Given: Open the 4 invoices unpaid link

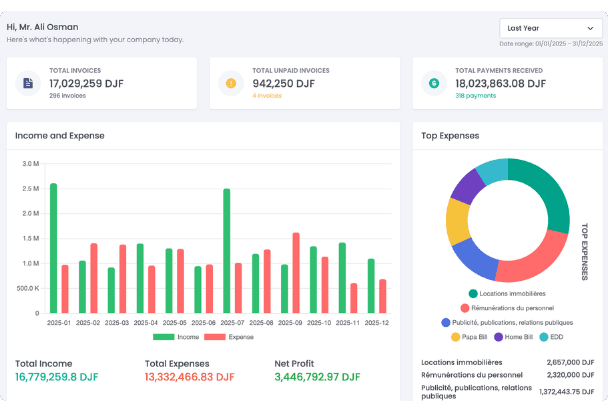Looking at the screenshot, I should (240, 96).
